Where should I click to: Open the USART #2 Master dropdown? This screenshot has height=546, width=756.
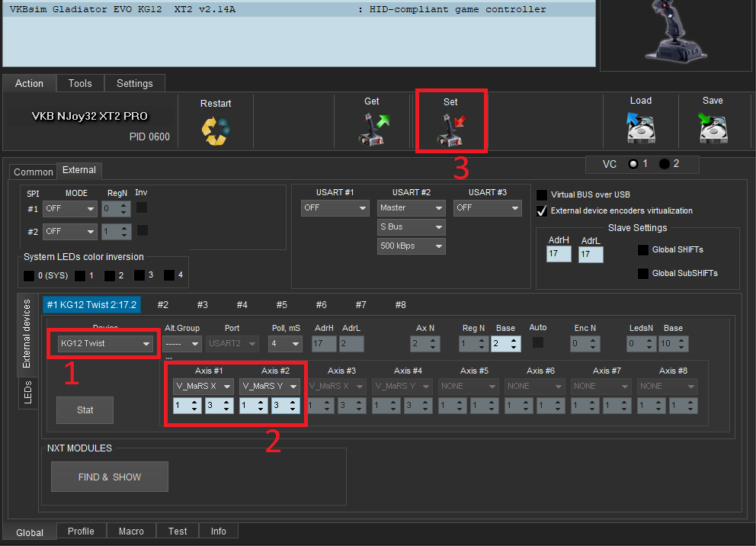coord(411,207)
